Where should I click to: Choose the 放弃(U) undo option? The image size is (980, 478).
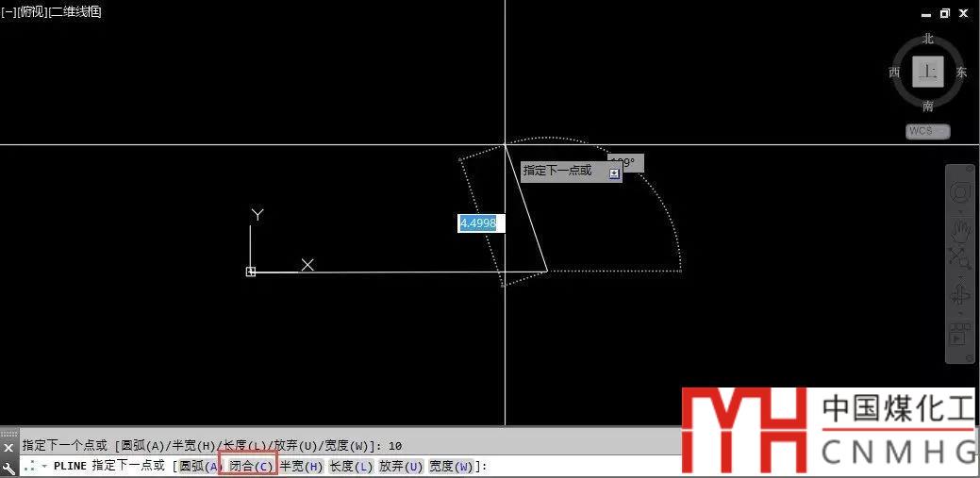point(401,466)
